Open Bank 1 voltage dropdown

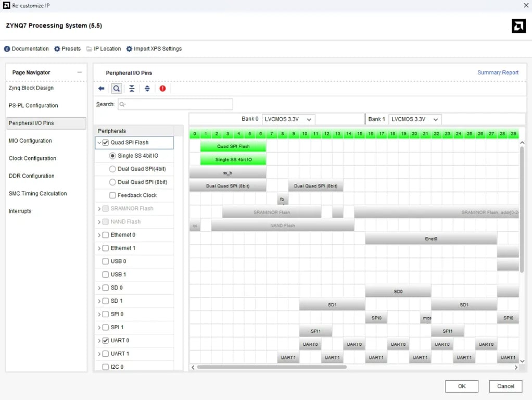click(x=415, y=119)
